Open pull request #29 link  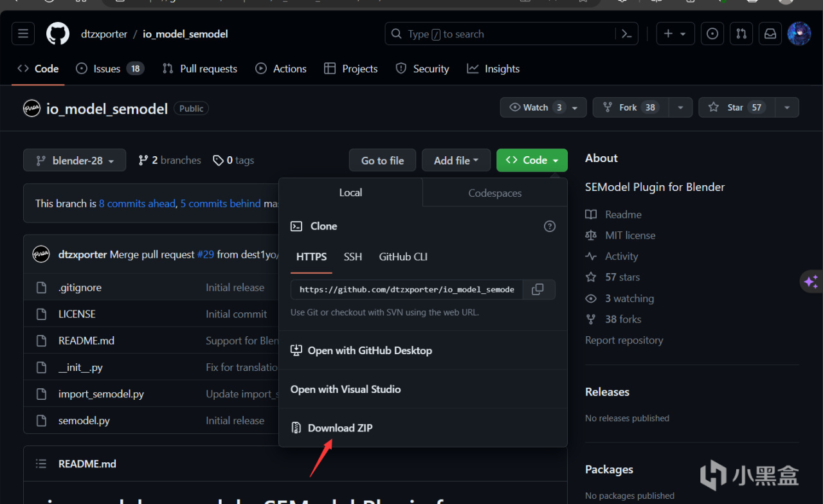click(x=206, y=255)
